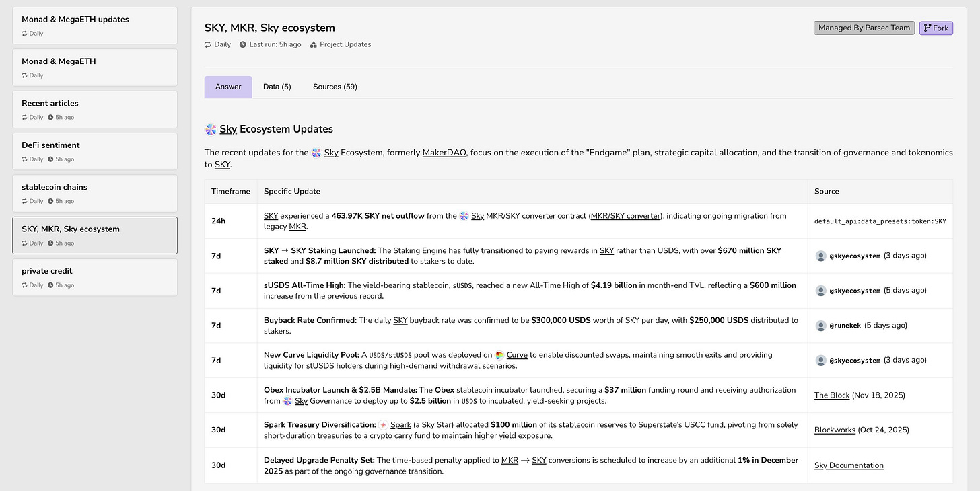The image size is (980, 491).
Task: Switch to the Answer tab
Action: [228, 87]
